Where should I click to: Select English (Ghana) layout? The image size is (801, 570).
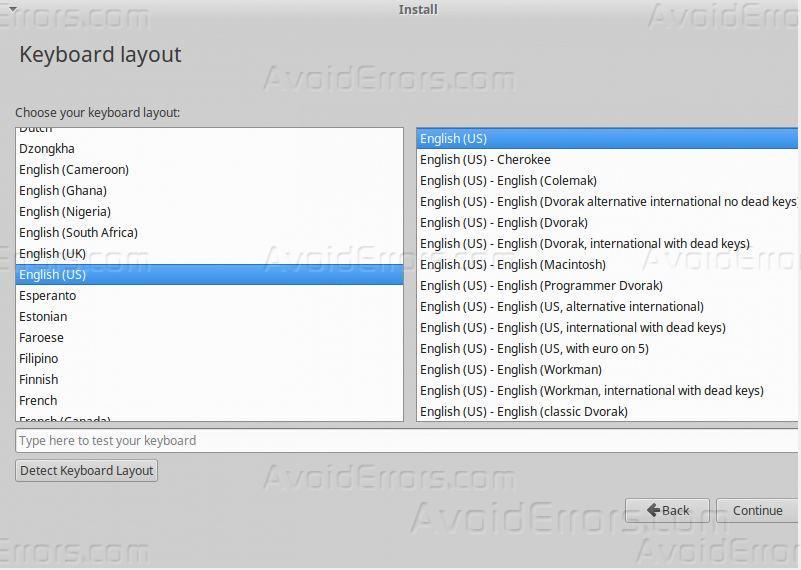63,190
